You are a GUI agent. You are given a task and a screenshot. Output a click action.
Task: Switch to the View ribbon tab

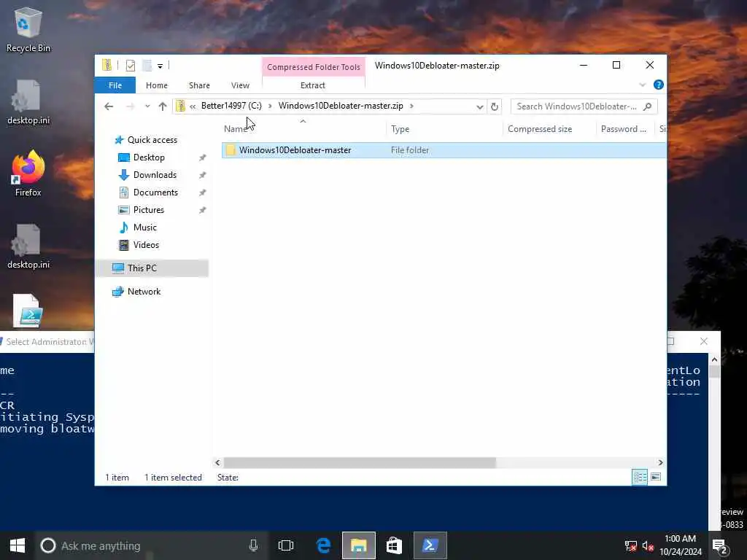pyautogui.click(x=240, y=85)
